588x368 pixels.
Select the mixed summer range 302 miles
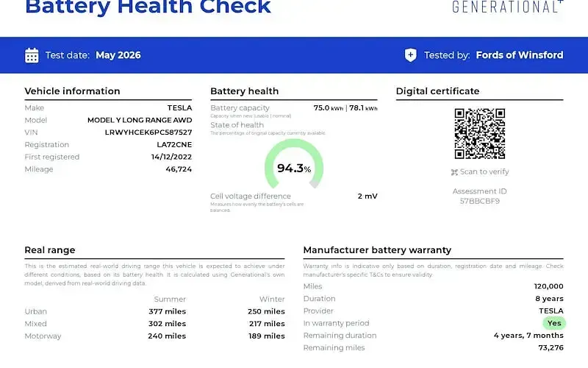click(x=168, y=324)
